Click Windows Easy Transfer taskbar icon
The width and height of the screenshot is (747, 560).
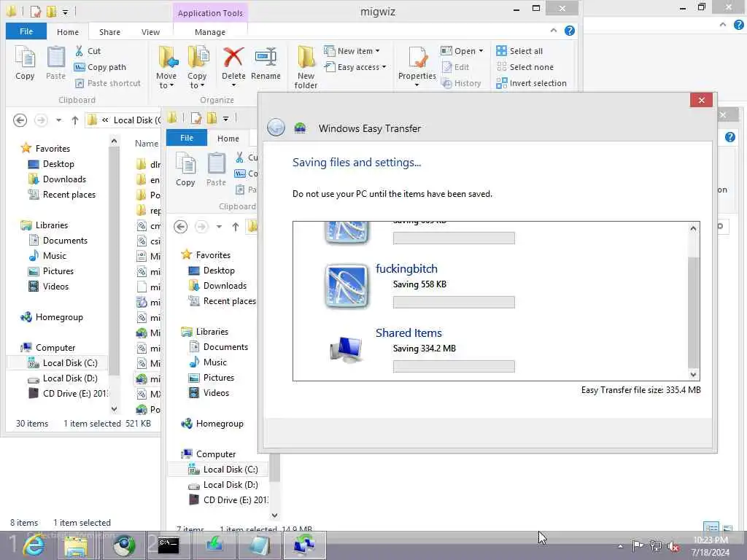[304, 545]
